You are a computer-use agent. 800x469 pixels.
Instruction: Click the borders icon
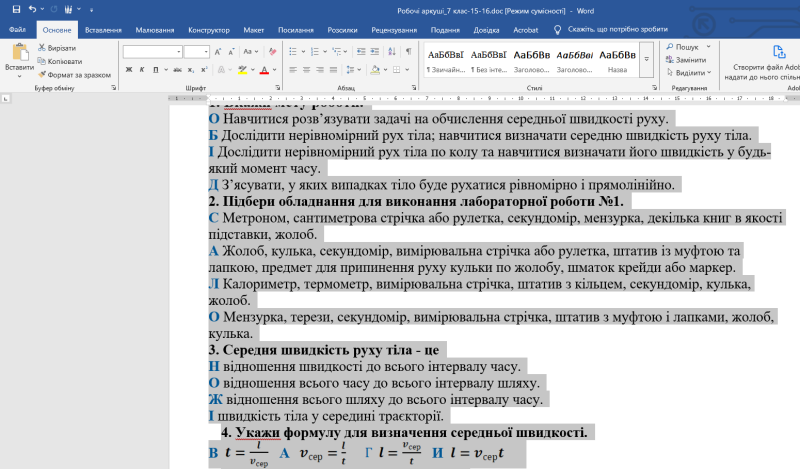397,69
